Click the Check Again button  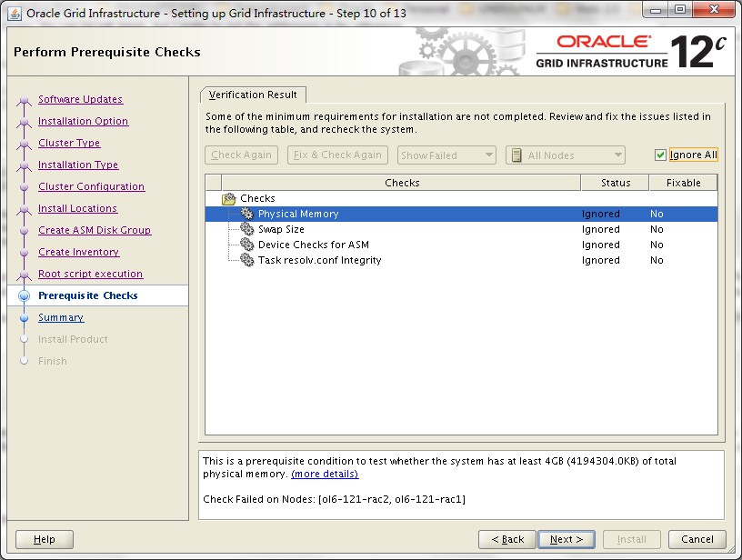241,155
